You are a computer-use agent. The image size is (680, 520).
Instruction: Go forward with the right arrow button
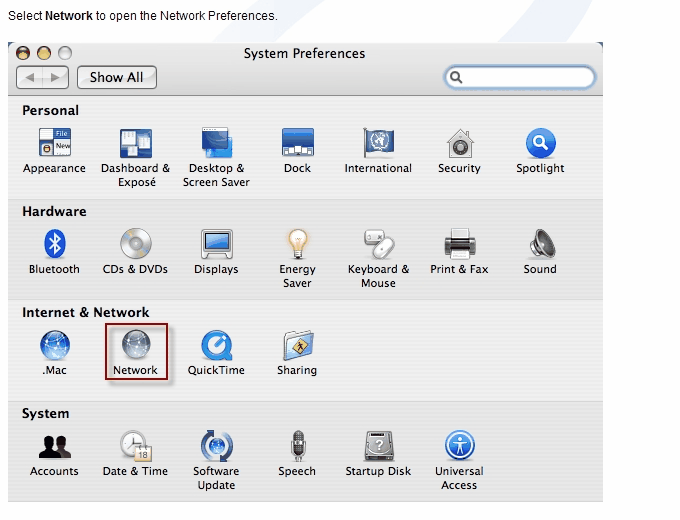[x=56, y=78]
